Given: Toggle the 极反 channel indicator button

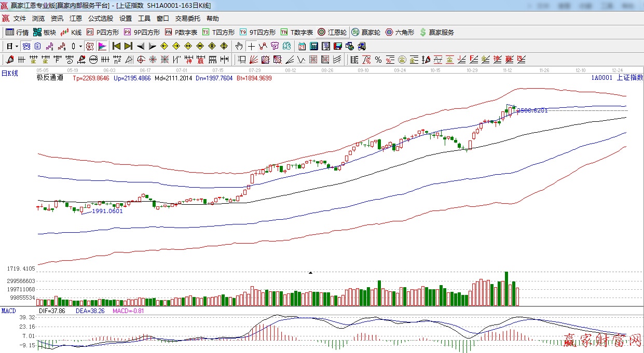Looking at the screenshot, I should click(89, 46).
